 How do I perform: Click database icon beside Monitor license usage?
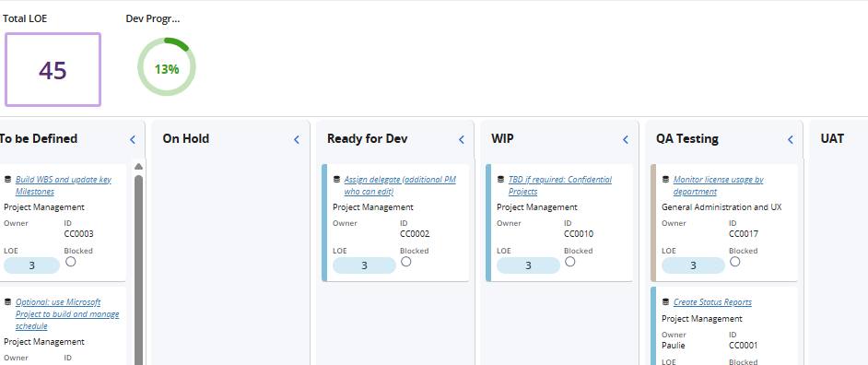(665, 180)
